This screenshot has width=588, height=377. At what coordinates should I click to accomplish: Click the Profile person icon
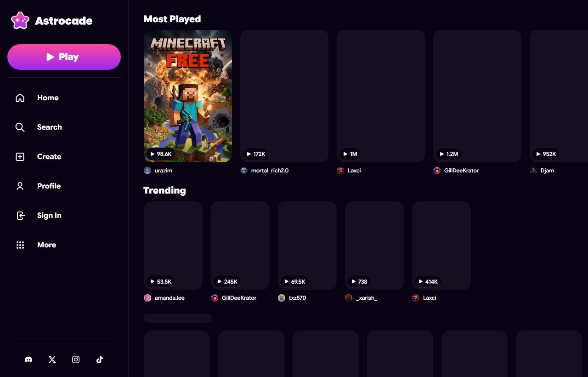[x=20, y=186]
